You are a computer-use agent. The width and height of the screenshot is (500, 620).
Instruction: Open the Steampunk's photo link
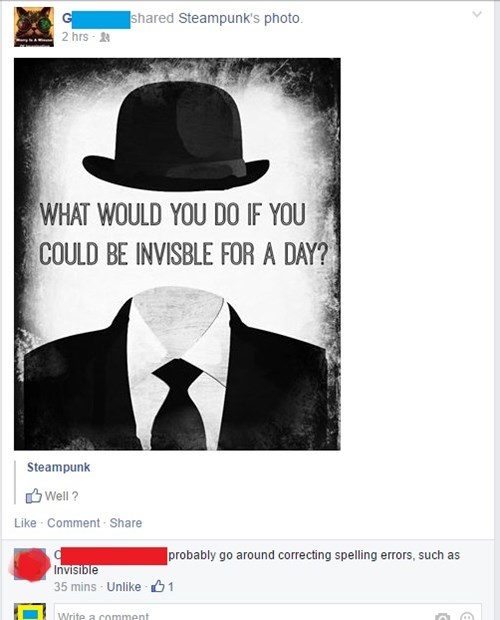(240, 18)
